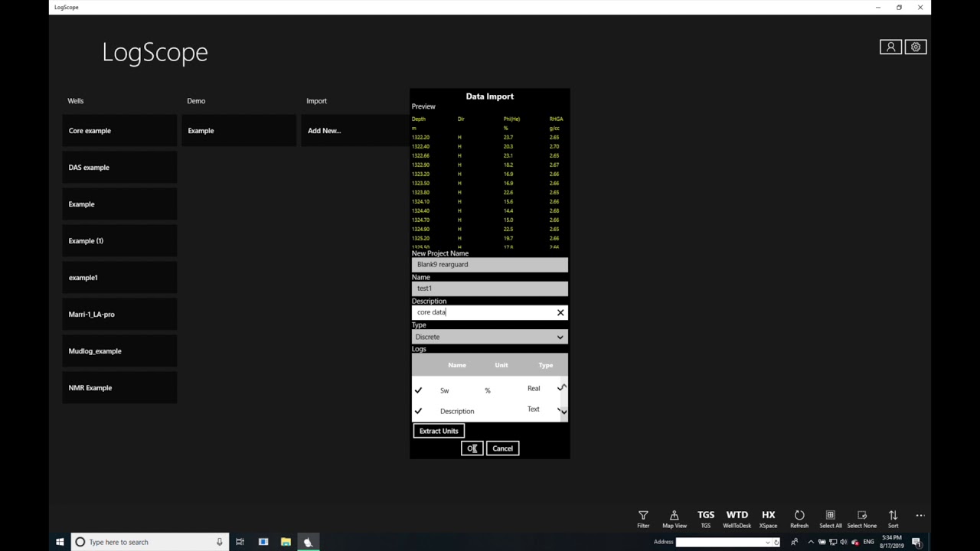Click the New Project Name field
This screenshot has width=980, height=551.
pyautogui.click(x=490, y=265)
